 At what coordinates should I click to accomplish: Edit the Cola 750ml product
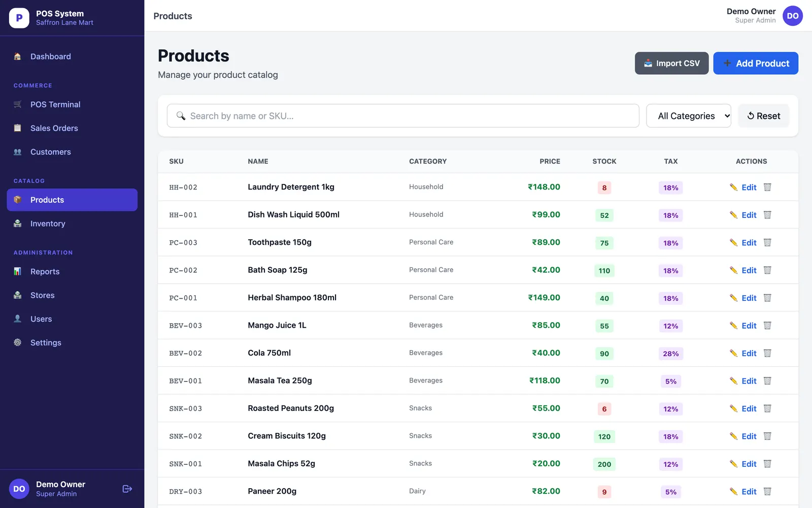(743, 354)
